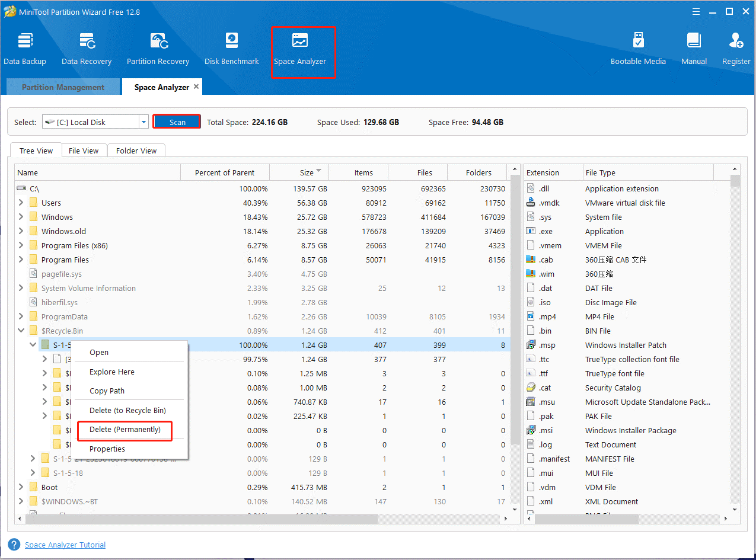Select the $WINDOWS.~BT folder row
This screenshot has height=560, width=756.
click(x=262, y=501)
